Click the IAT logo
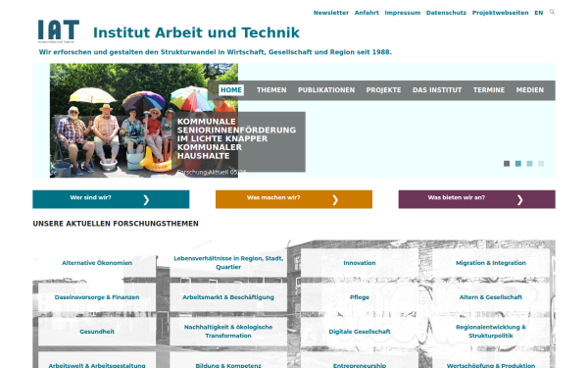Image resolution: width=588 pixels, height=368 pixels. [x=59, y=31]
